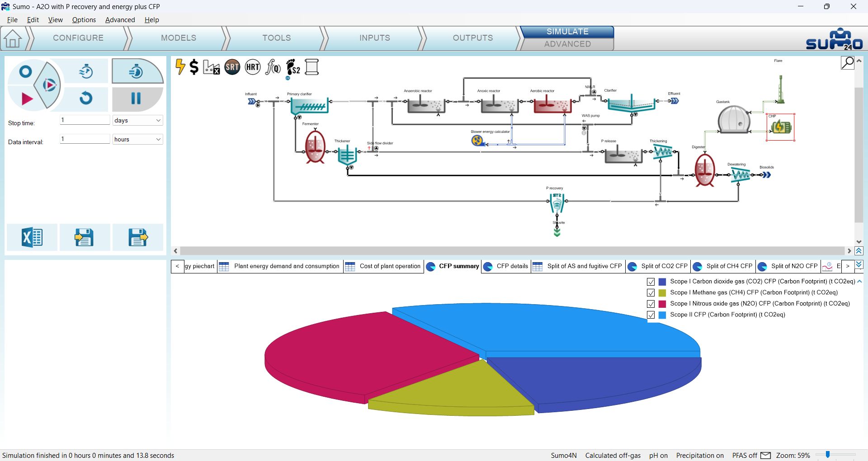Select steady-state simulation circle button

coord(26,71)
